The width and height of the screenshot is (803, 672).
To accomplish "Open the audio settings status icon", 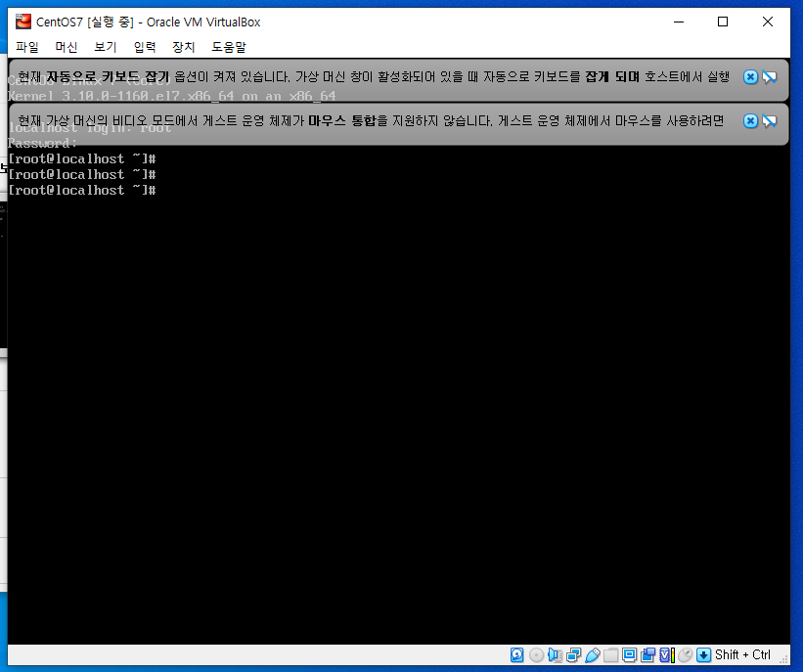I will click(555, 655).
